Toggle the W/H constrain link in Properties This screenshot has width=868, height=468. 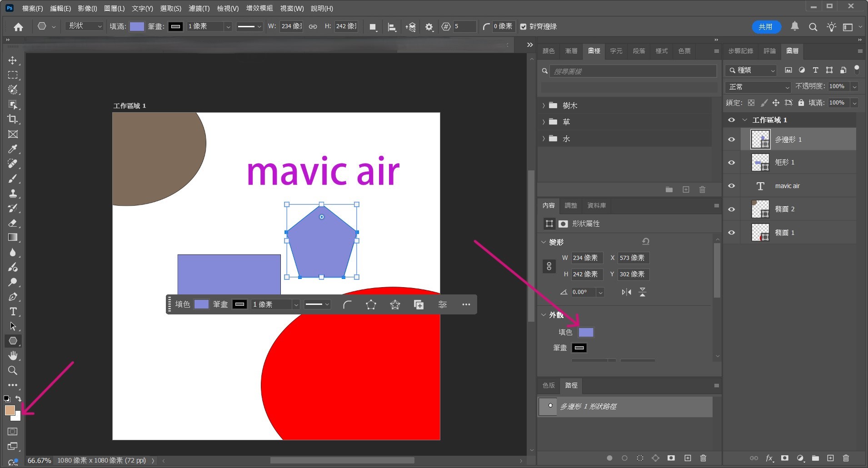(x=549, y=266)
